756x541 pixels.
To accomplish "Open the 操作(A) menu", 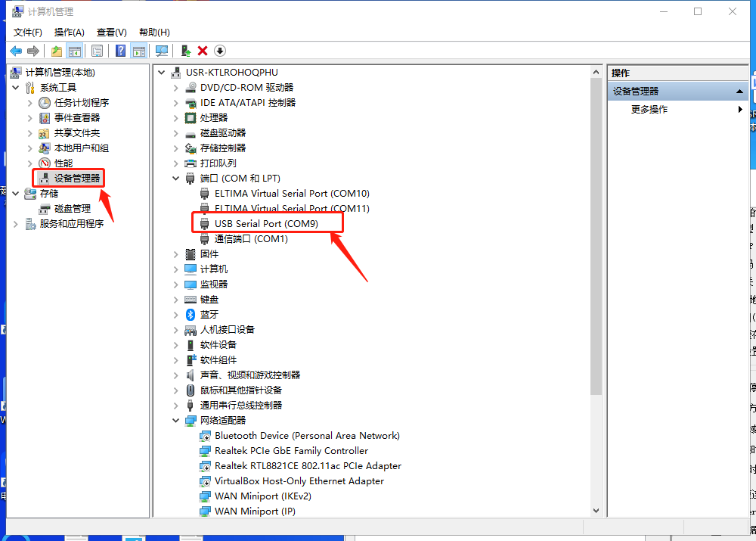I will (69, 33).
